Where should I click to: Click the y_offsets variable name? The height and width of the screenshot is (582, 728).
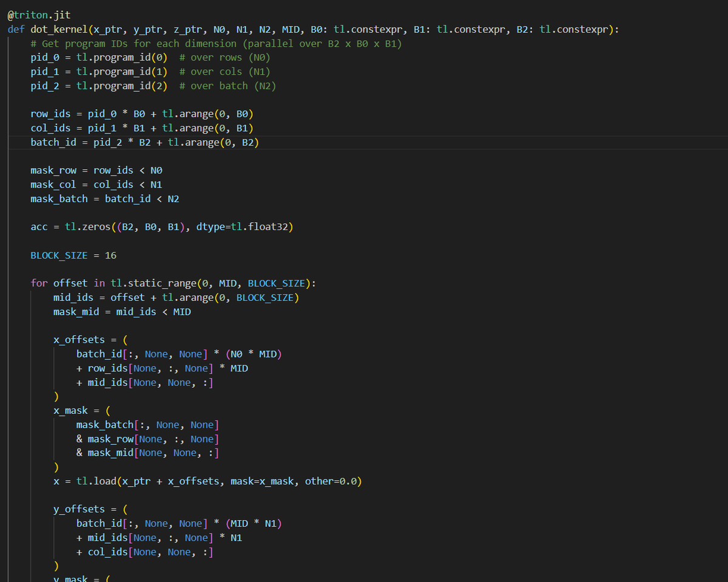coord(76,509)
